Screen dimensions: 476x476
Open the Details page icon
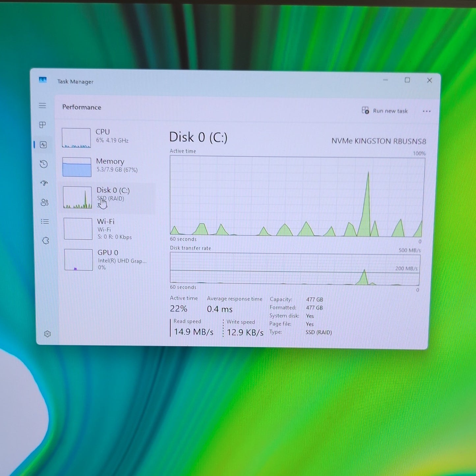point(45,221)
